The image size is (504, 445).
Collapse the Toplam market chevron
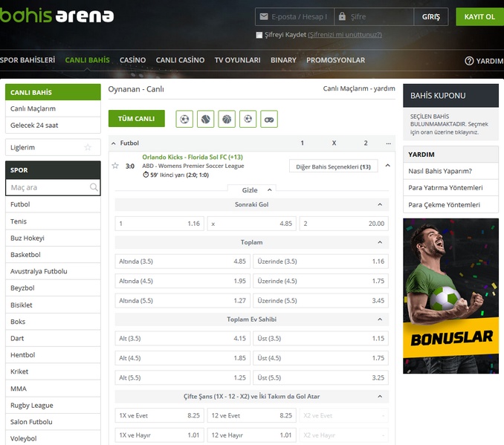380,242
